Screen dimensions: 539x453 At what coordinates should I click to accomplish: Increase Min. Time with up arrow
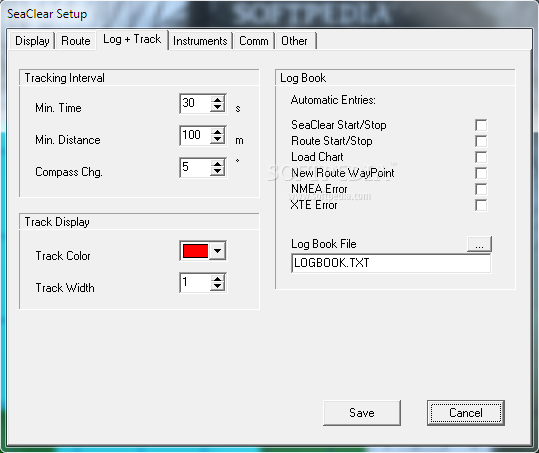tap(218, 100)
